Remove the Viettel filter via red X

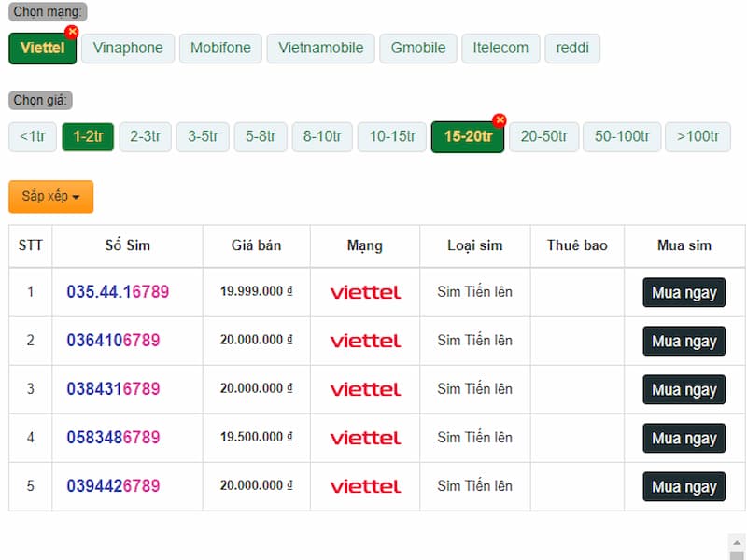tap(72, 32)
